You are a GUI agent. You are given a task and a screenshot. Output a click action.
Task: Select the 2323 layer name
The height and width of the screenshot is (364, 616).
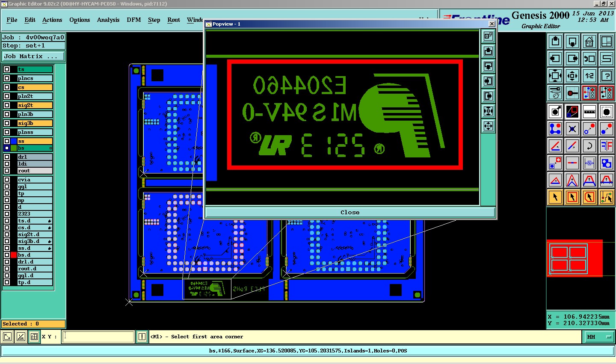(x=35, y=214)
